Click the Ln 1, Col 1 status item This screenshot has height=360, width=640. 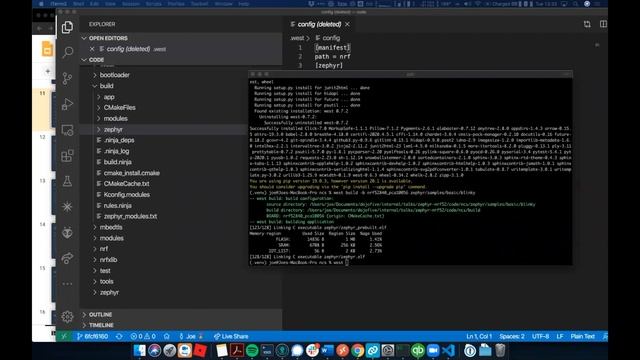click(479, 336)
